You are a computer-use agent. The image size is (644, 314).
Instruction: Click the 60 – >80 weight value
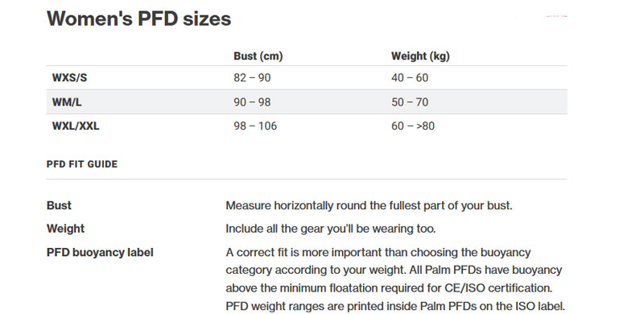pyautogui.click(x=413, y=126)
